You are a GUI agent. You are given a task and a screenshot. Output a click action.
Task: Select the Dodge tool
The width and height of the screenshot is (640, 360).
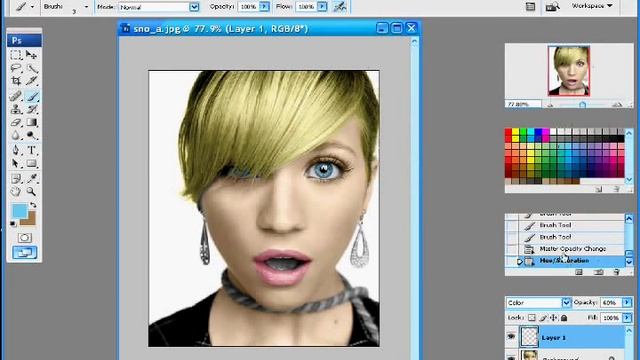(31, 136)
